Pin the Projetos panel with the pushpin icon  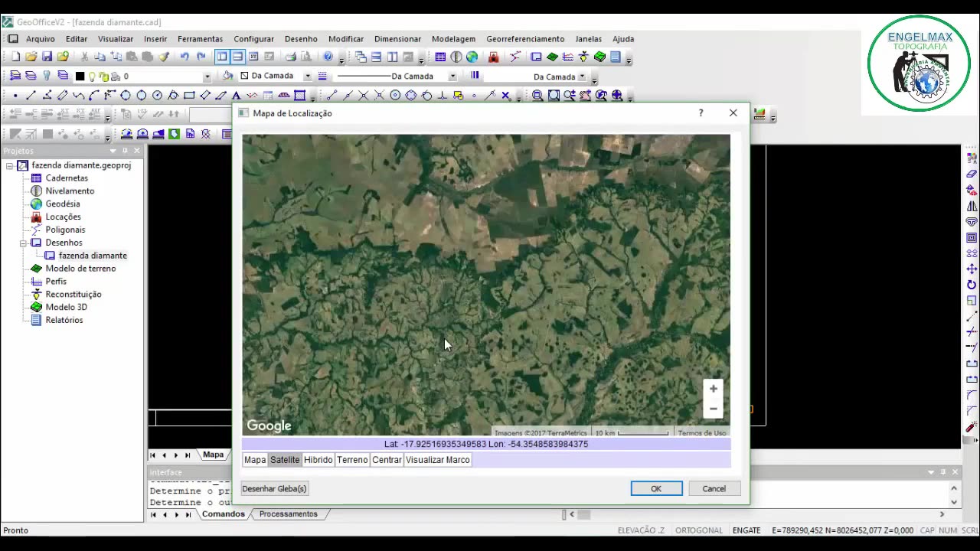(125, 151)
